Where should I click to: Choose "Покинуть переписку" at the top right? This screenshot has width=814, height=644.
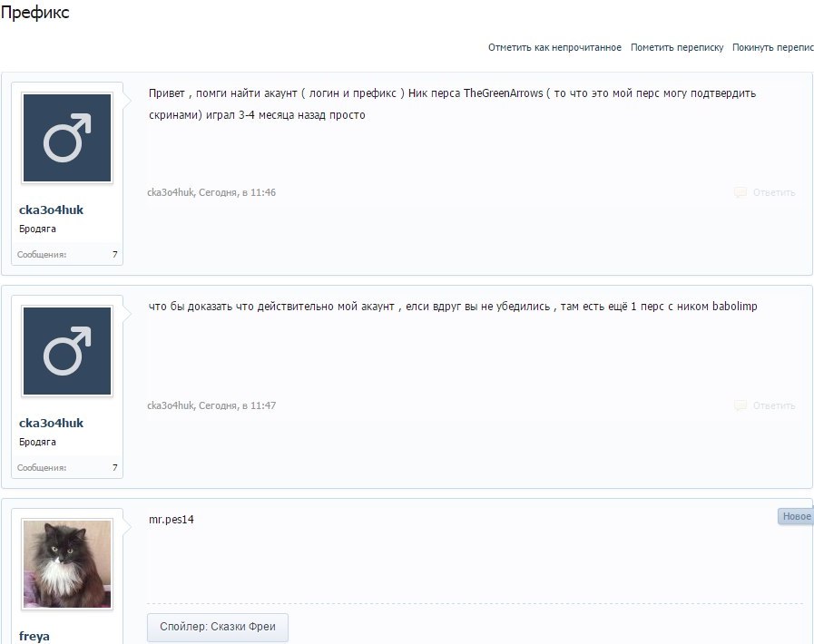point(772,47)
